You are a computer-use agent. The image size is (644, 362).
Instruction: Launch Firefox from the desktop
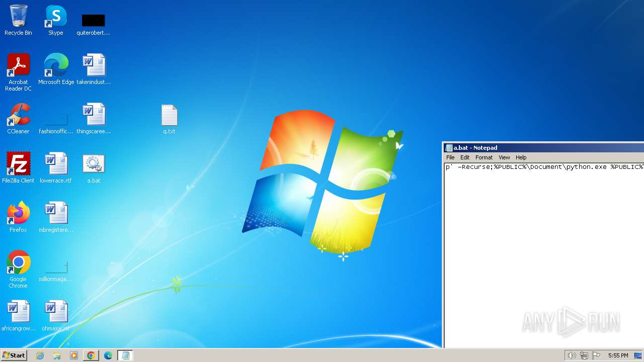pos(18,217)
